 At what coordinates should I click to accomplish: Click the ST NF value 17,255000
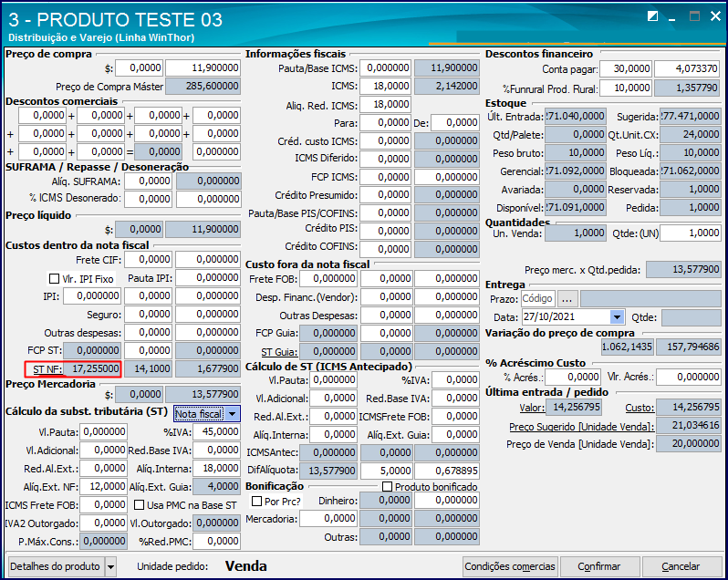[92, 368]
